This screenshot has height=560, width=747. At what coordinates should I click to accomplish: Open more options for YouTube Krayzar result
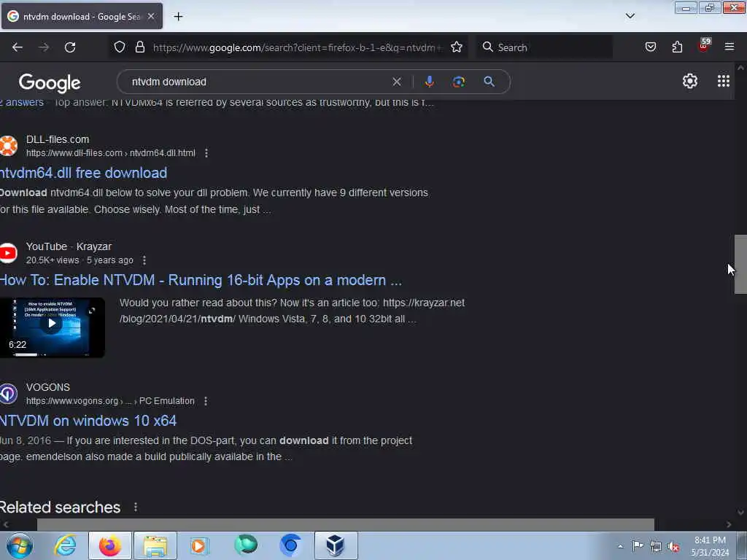tap(144, 260)
